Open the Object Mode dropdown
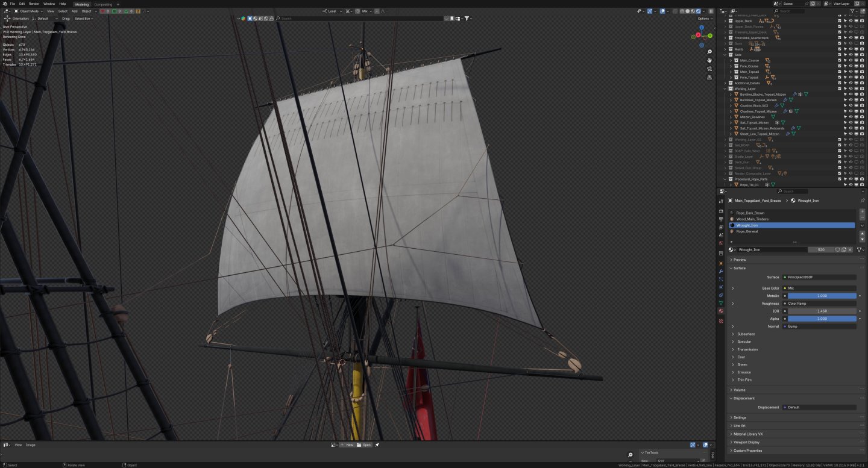Image resolution: width=868 pixels, height=468 pixels. pos(29,11)
